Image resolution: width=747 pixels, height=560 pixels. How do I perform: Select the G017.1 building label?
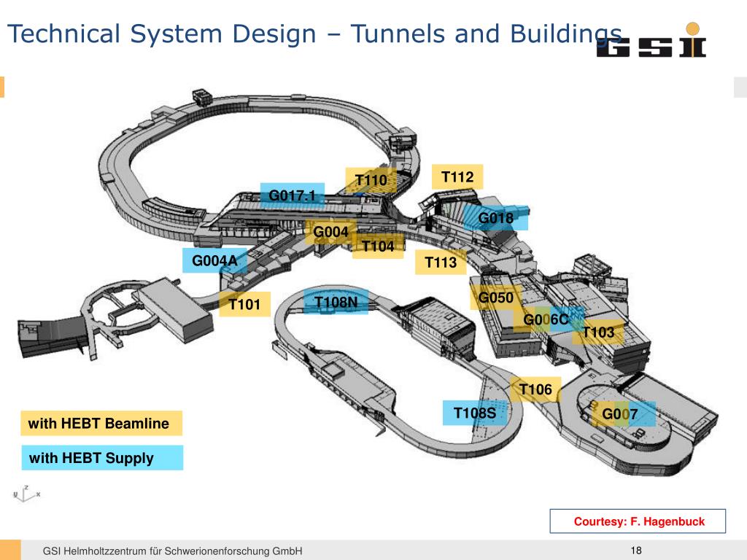tap(293, 195)
